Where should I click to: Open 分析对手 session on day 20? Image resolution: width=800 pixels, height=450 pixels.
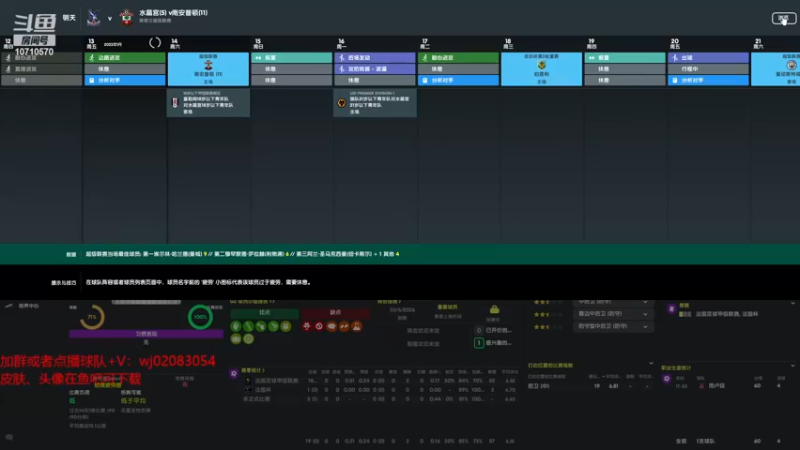pos(708,80)
